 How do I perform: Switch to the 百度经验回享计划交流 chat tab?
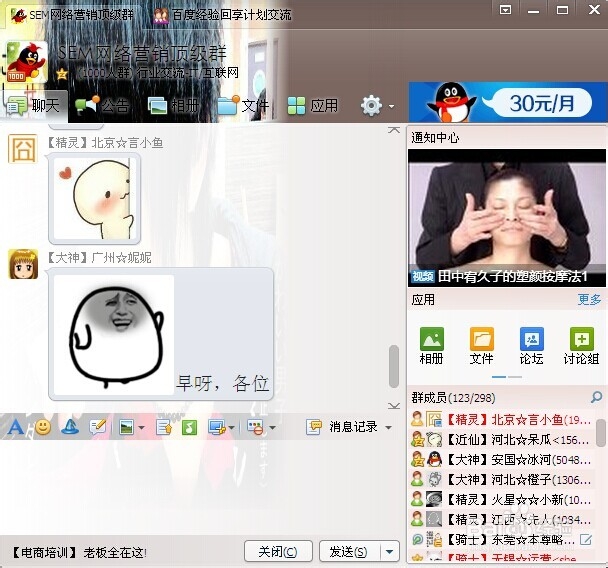point(222,15)
